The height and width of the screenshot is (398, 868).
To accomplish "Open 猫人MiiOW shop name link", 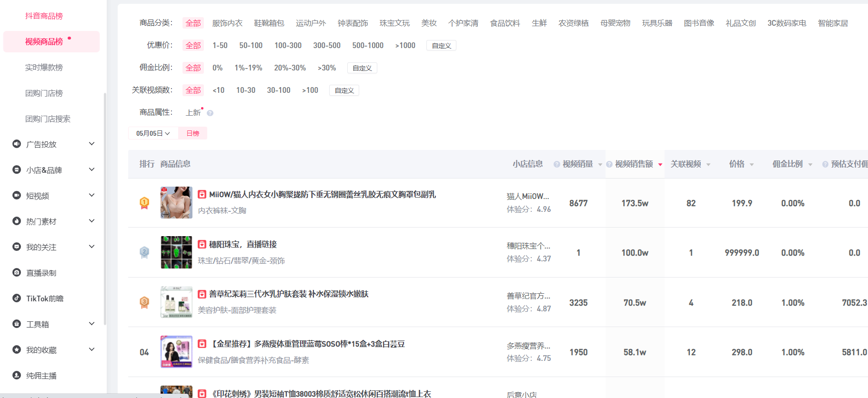I will [x=528, y=196].
